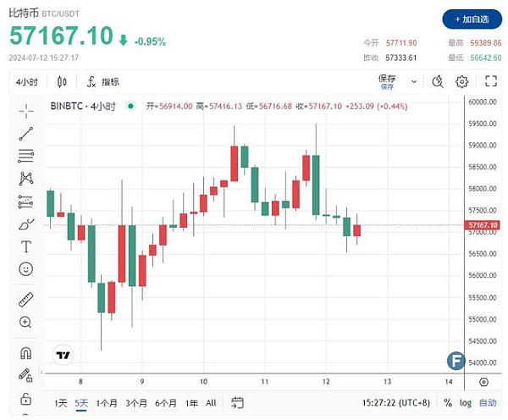This screenshot has height=420, width=508.
Task: Select the 6个月 time range
Action: [x=166, y=403]
